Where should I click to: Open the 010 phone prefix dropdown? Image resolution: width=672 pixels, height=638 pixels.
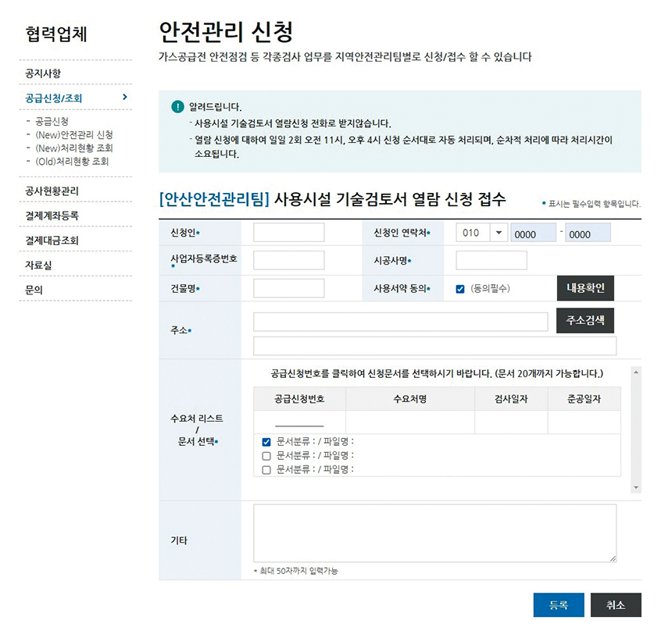499,233
